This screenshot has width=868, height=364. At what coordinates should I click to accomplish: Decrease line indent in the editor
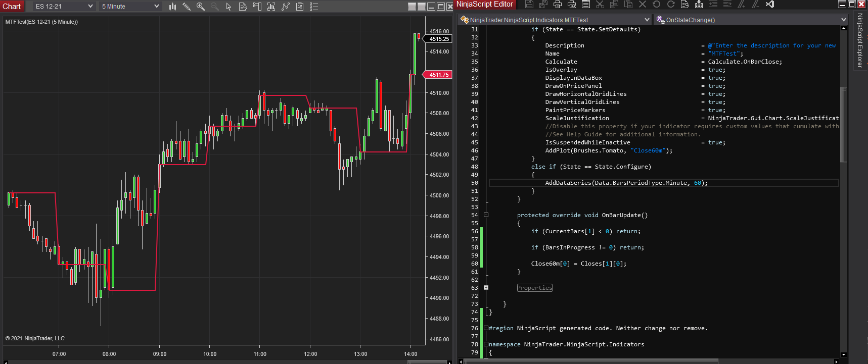(x=713, y=4)
